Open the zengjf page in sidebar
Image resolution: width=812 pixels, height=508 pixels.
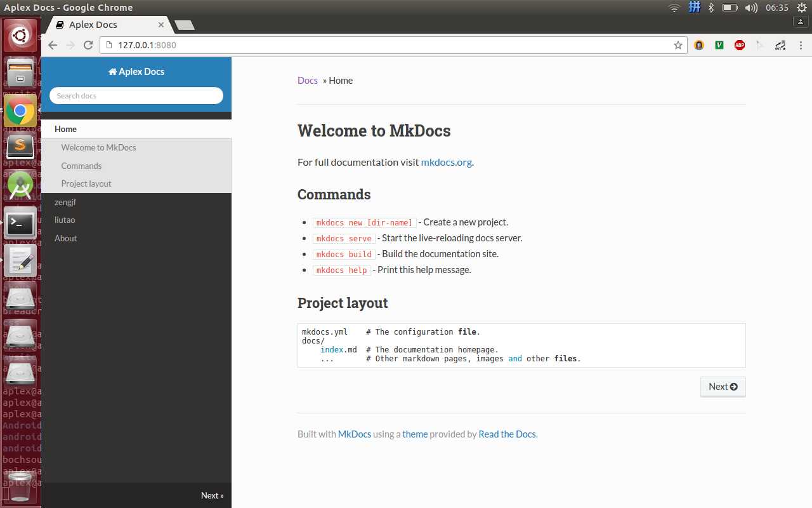(65, 202)
